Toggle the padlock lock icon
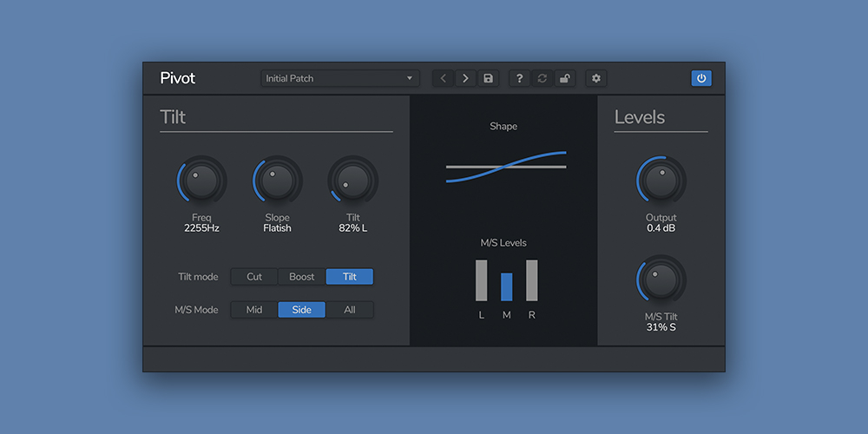 point(564,78)
